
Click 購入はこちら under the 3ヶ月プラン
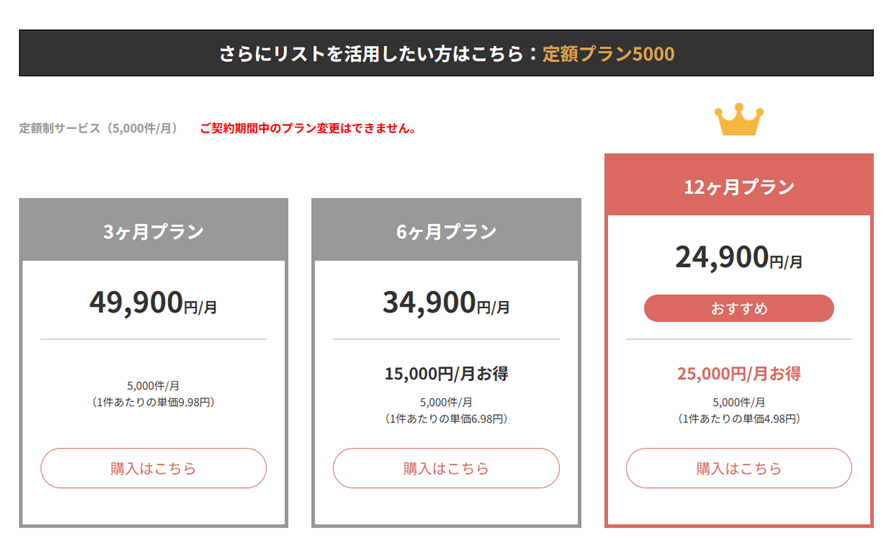pos(153,468)
